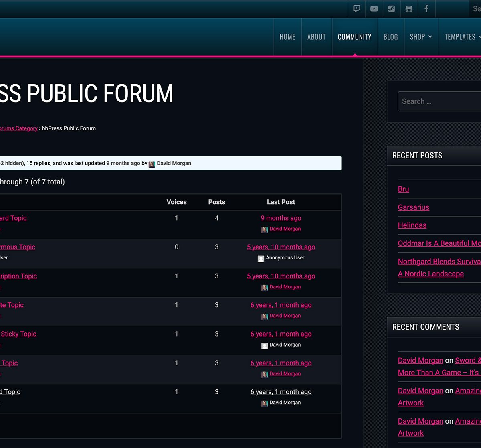Open the Helindas recent post

[412, 225]
